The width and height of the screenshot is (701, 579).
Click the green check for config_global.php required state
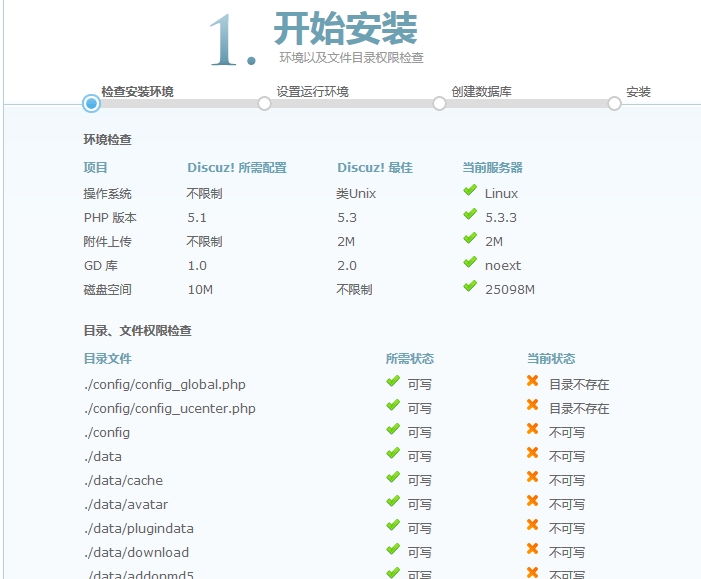pos(393,381)
